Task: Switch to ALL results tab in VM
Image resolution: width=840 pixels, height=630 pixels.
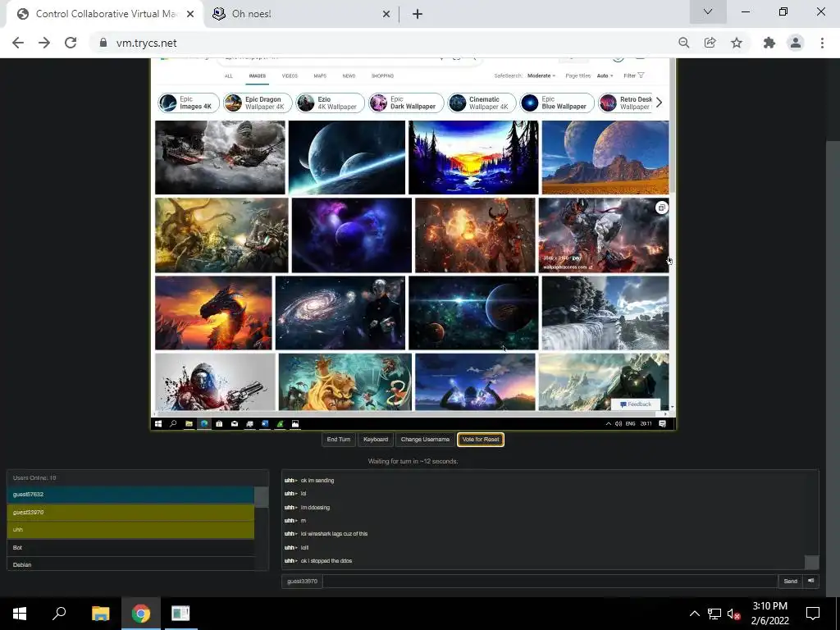Action: click(x=229, y=76)
